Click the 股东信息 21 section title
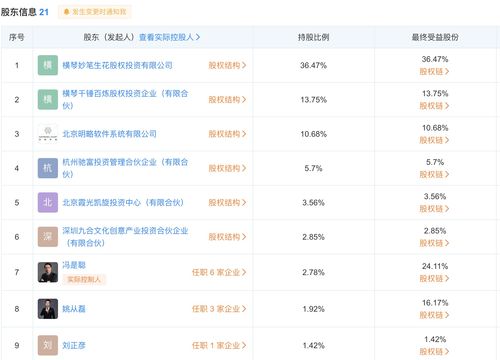This screenshot has height=360, width=500. coord(25,12)
